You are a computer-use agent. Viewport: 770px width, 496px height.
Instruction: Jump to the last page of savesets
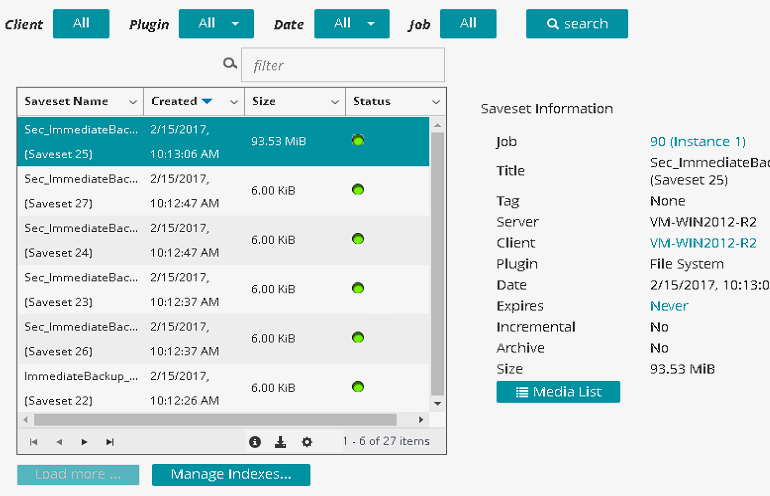tap(110, 442)
